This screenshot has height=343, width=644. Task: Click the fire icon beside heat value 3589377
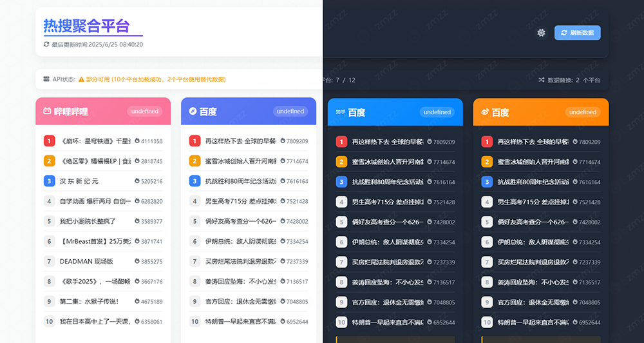137,221
